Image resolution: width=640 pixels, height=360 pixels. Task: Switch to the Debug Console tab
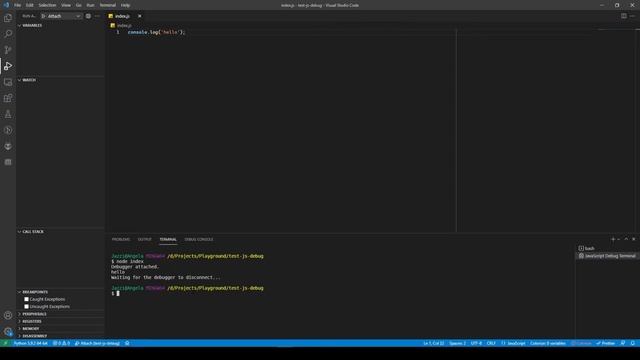pyautogui.click(x=199, y=239)
